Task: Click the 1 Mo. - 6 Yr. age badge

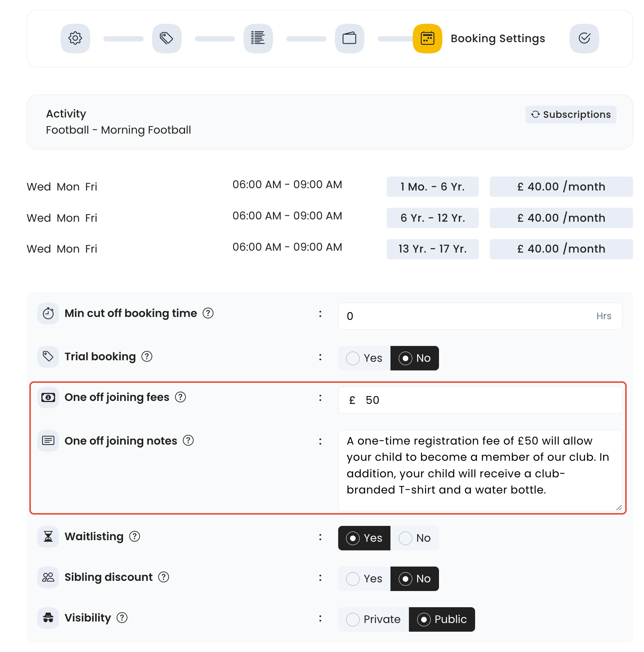Action: point(433,187)
